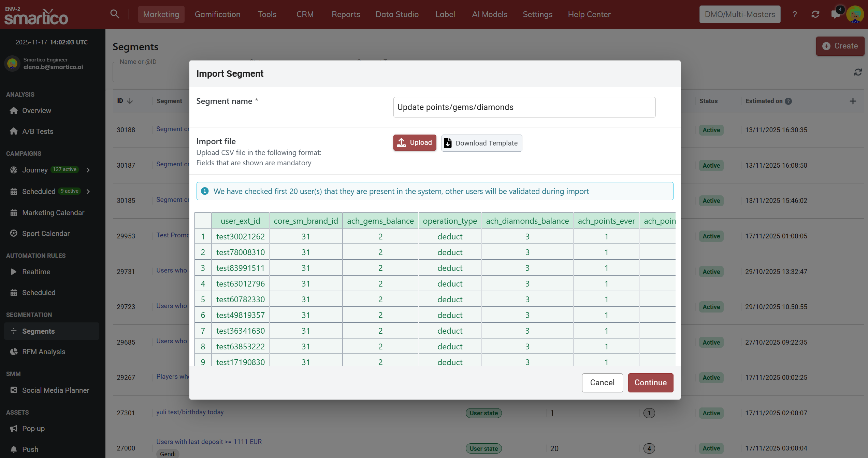Click the top bar refresh icon
The image size is (868, 458).
[x=815, y=14]
